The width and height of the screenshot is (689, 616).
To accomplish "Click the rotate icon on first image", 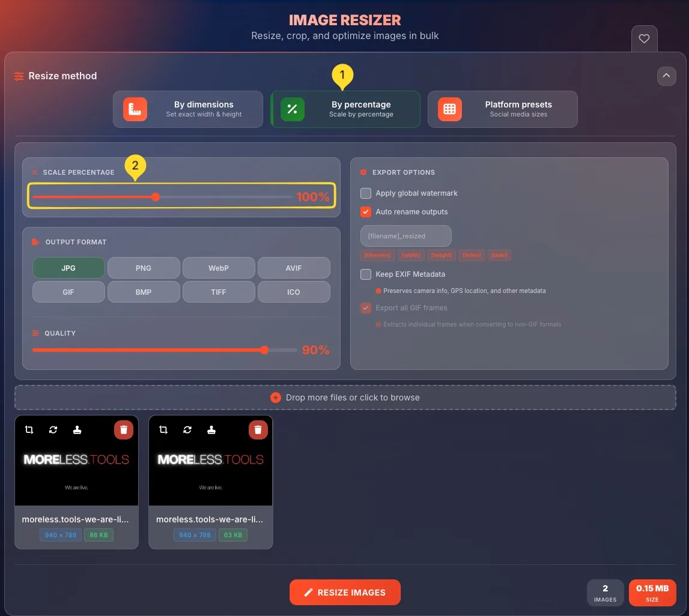I will coord(53,430).
